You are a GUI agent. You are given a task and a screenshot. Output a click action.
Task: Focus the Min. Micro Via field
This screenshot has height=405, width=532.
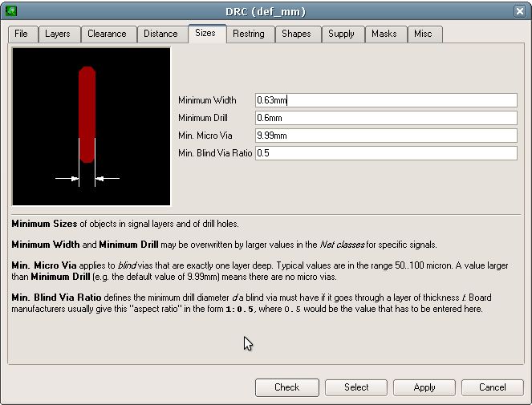click(x=386, y=136)
